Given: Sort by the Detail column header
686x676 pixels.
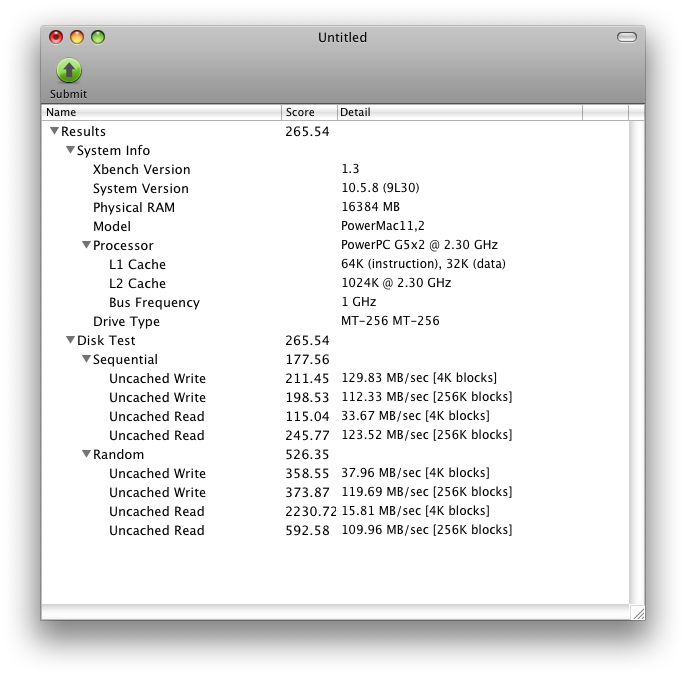Looking at the screenshot, I should 460,112.
